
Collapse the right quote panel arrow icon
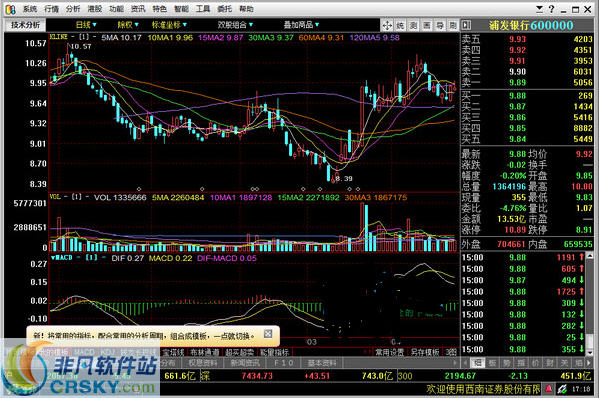click(466, 25)
